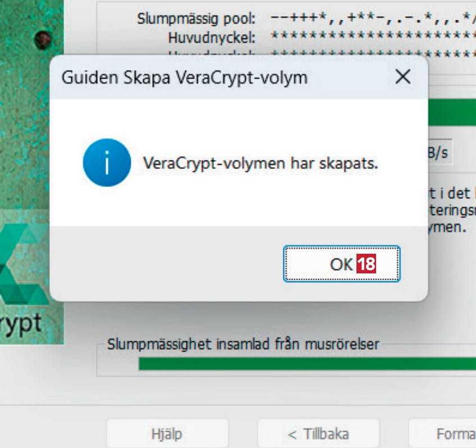Click the partially visible Formatera button
This screenshot has width=476, height=448.
point(442,433)
